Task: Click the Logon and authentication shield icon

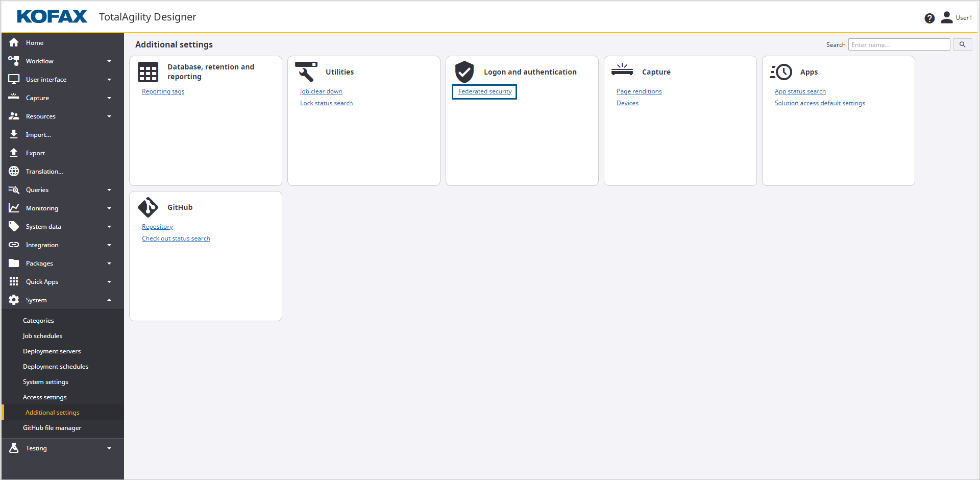Action: [464, 72]
